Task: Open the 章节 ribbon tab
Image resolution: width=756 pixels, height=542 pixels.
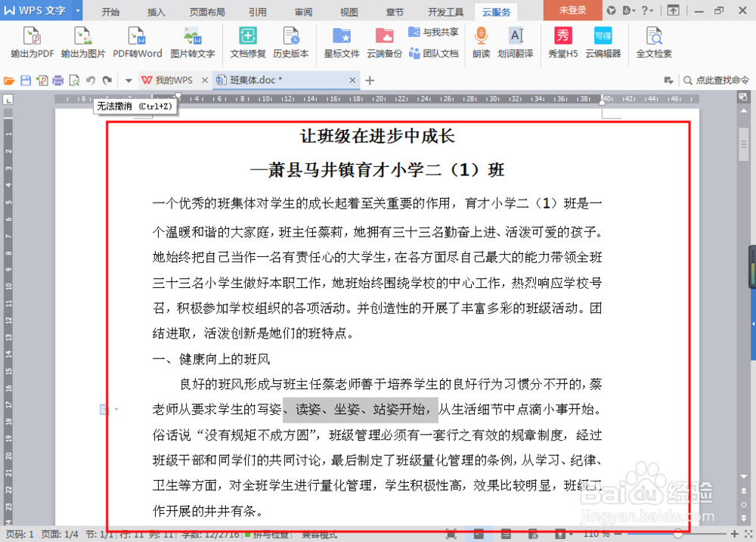Action: tap(395, 11)
